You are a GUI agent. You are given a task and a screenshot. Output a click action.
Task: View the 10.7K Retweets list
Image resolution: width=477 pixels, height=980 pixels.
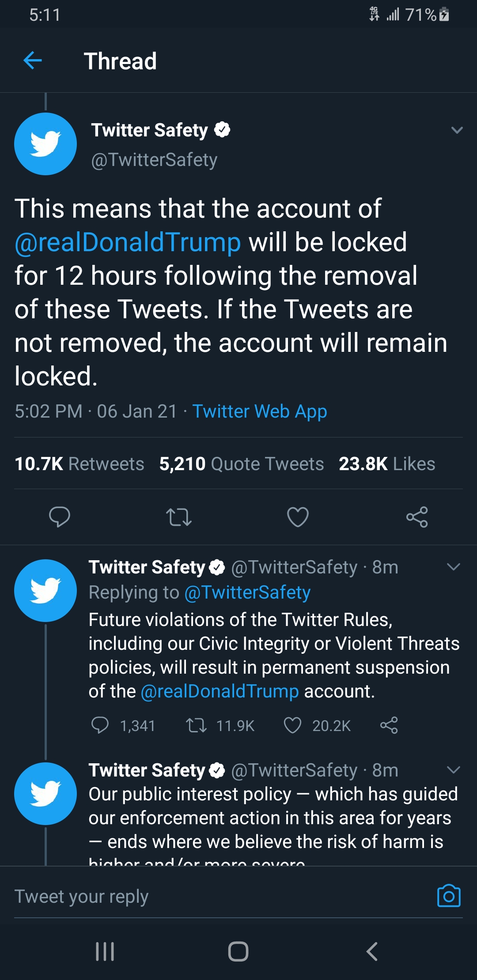[x=79, y=464]
